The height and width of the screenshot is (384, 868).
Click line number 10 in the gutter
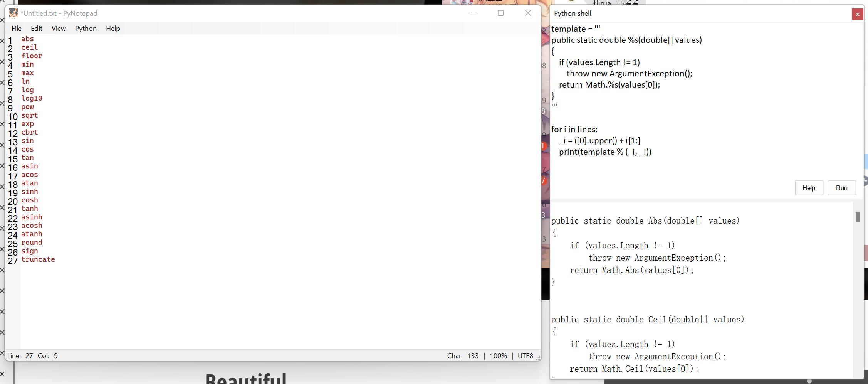[13, 117]
